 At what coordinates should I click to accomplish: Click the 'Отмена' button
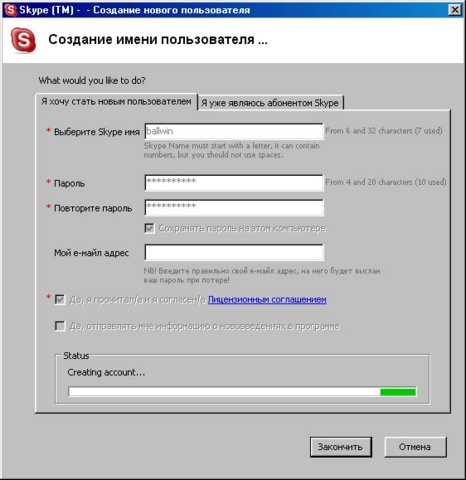415,447
